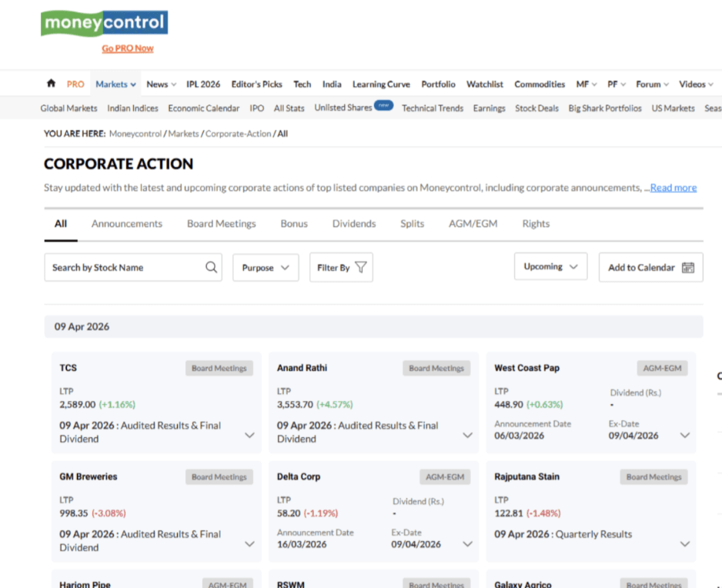Screen dimensions: 722x588
Task: Open the Markets menu dropdown
Action: (x=115, y=84)
